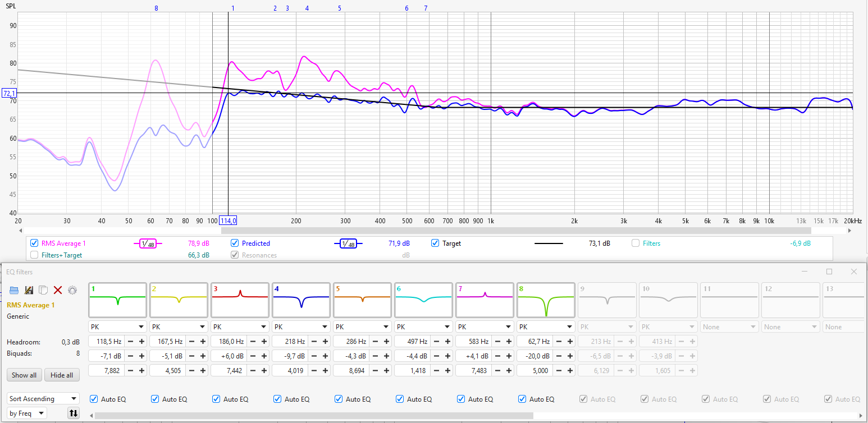Click the save filter settings disk icon
This screenshot has height=423, width=868.
pyautogui.click(x=29, y=290)
